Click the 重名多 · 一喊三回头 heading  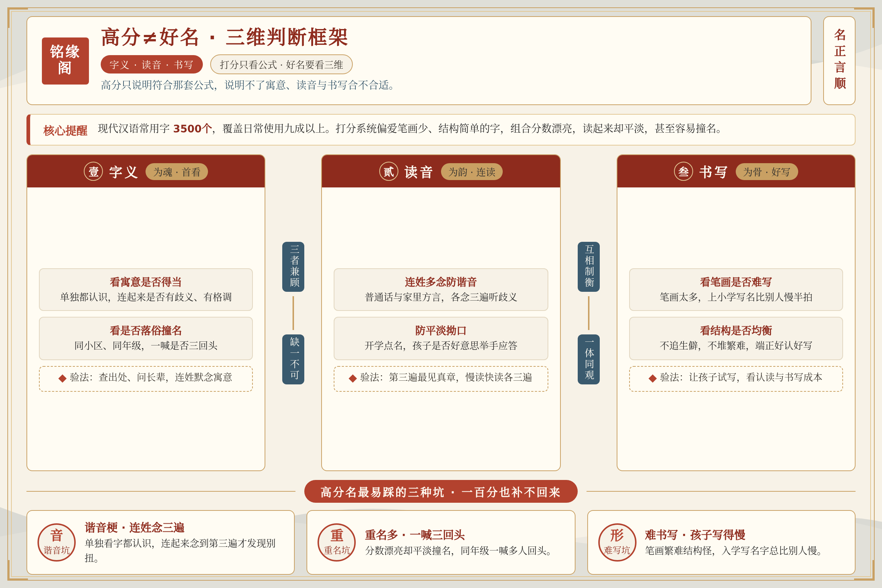coord(415,535)
